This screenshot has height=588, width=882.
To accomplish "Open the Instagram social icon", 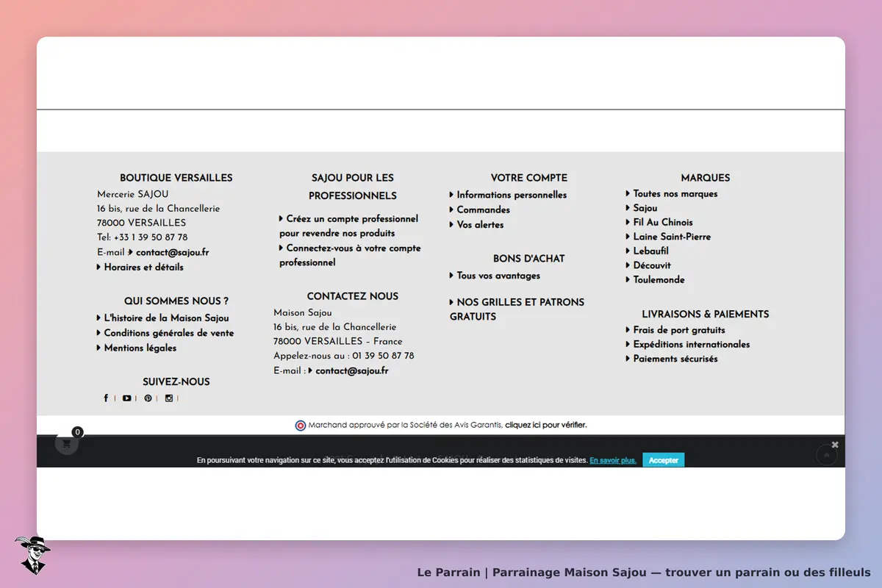I will 169,398.
